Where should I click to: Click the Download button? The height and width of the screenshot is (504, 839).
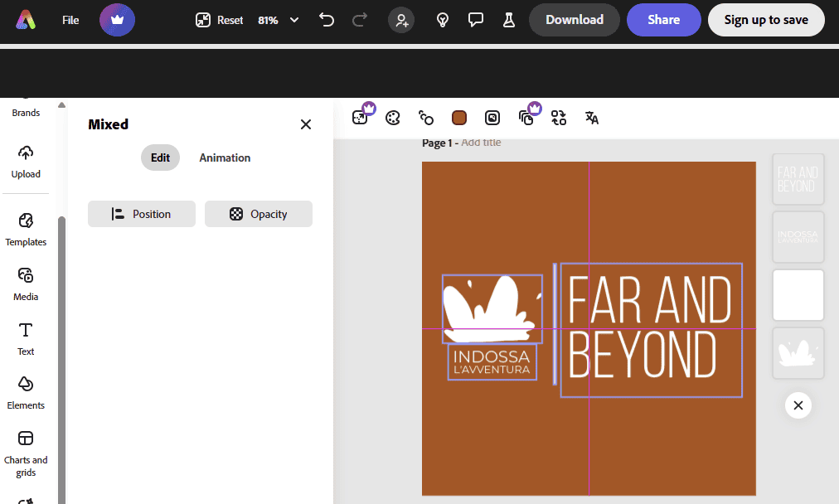[x=574, y=19]
